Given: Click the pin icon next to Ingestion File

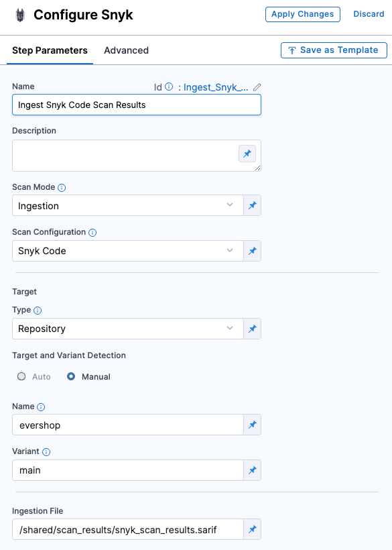Looking at the screenshot, I should 252,529.
